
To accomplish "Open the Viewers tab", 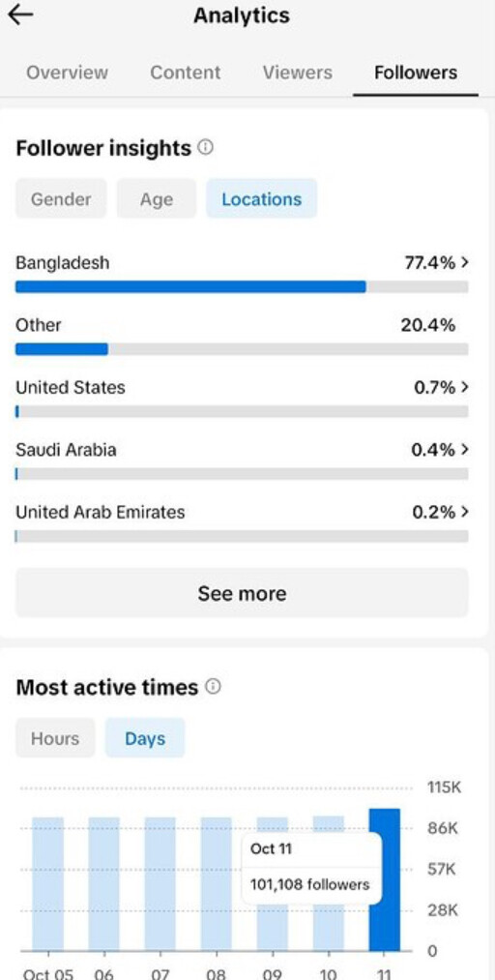I will 297,73.
